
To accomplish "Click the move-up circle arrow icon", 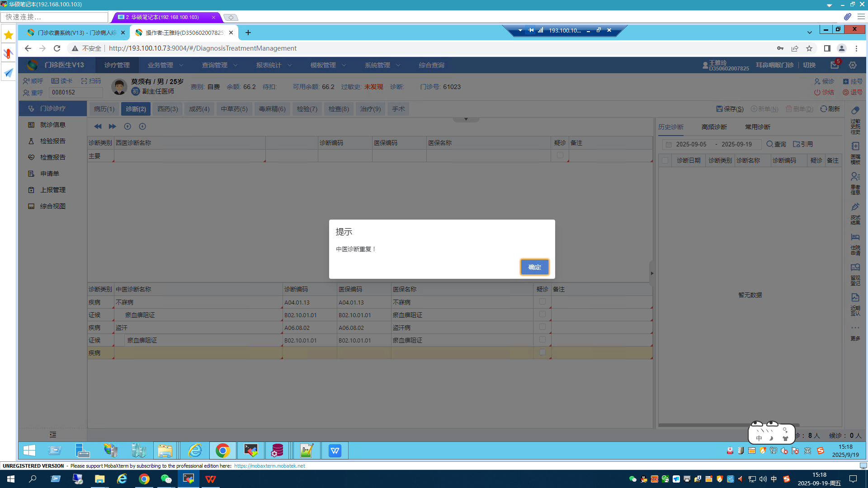I will click(127, 127).
